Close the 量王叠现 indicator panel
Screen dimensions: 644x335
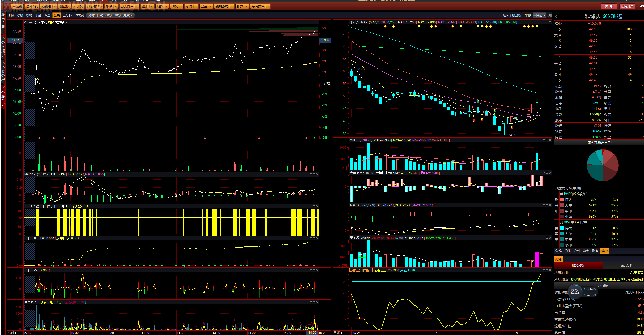[x=550, y=238]
